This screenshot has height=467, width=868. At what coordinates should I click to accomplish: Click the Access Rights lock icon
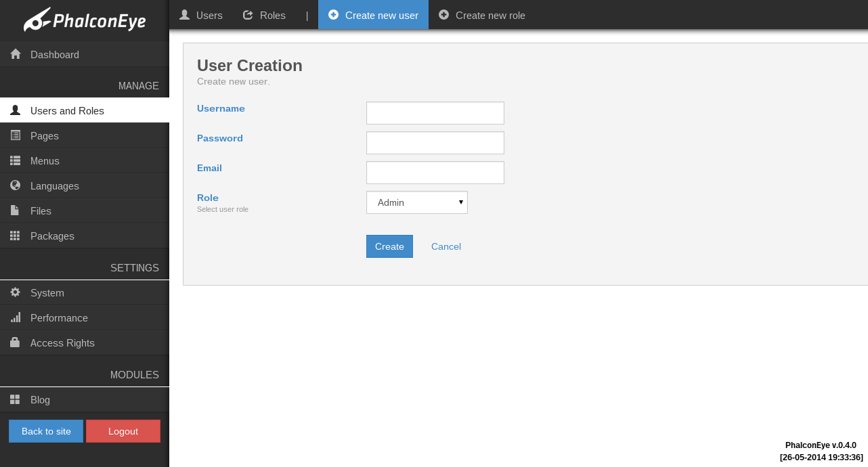click(15, 342)
